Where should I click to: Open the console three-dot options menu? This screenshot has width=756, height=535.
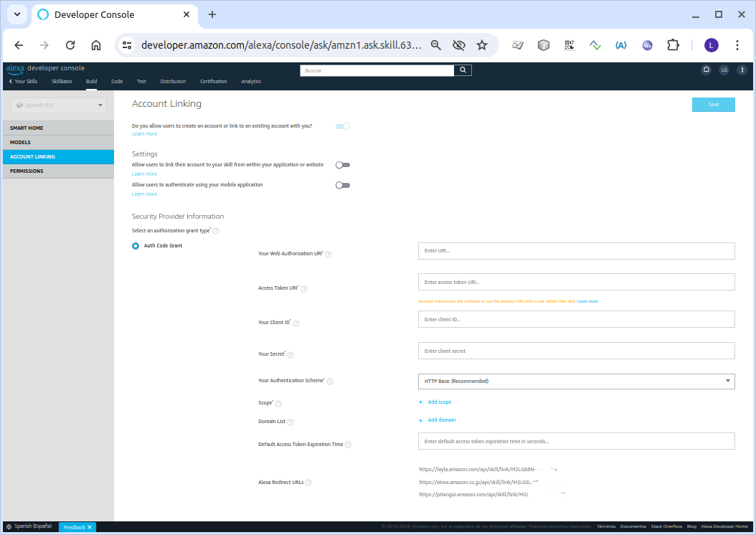742,70
